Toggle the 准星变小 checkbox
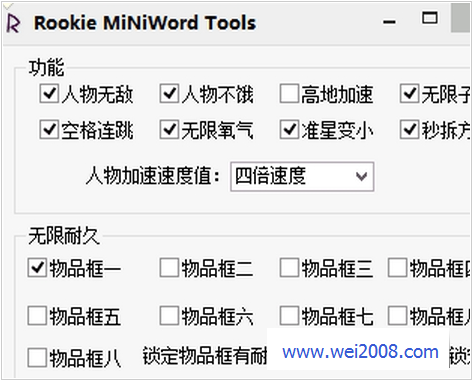 (x=289, y=130)
